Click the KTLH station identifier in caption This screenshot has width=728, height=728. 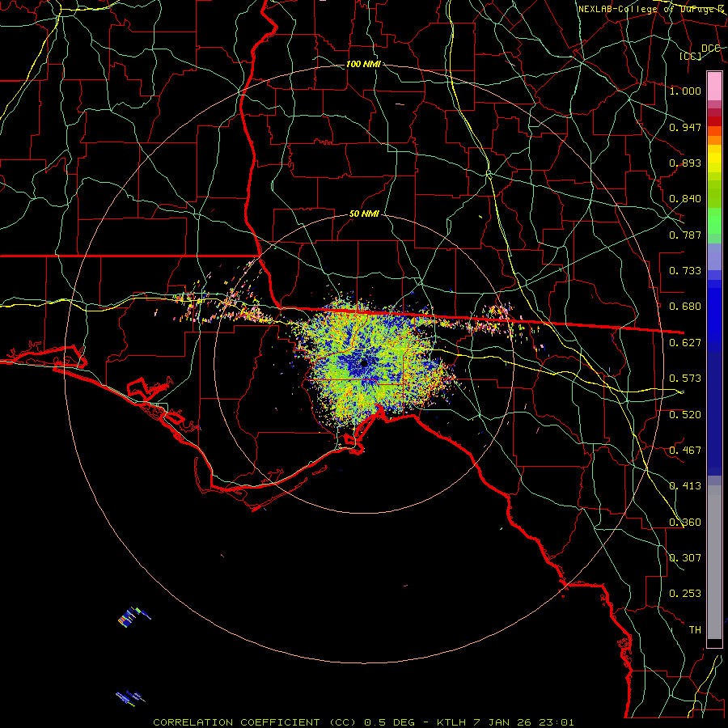[451, 722]
